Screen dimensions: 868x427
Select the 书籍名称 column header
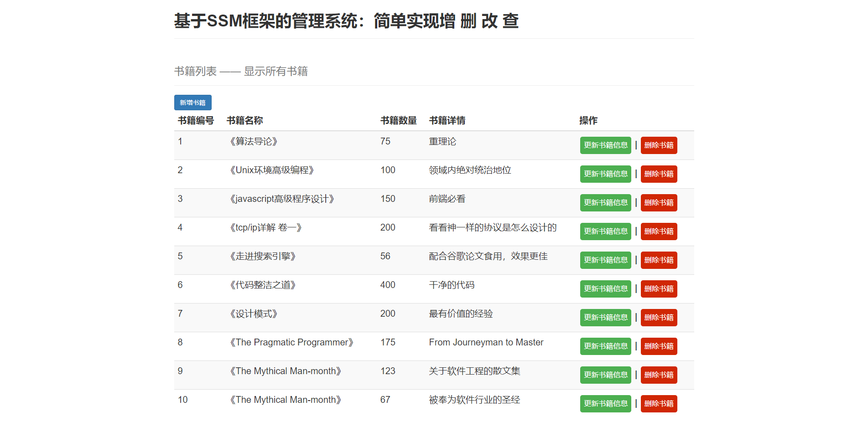tap(244, 121)
